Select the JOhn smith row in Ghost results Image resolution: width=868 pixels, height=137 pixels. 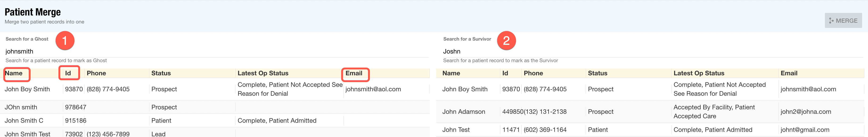(21, 107)
